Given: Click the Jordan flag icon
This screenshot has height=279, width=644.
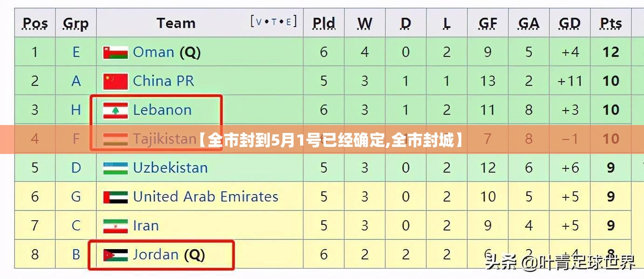Looking at the screenshot, I should point(116,255).
